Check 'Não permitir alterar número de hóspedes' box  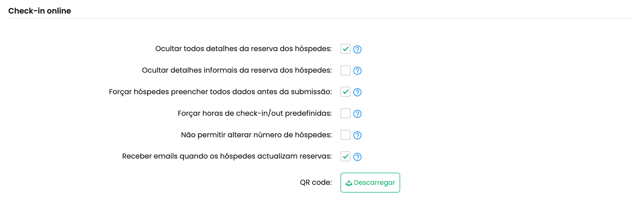(345, 135)
